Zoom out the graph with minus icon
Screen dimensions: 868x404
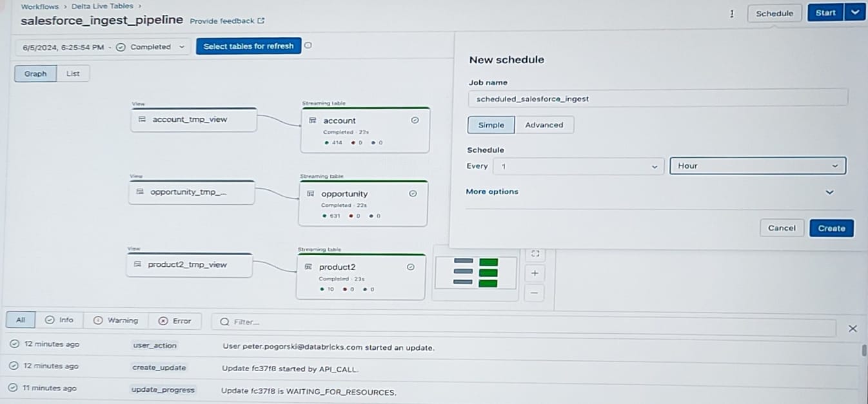535,293
